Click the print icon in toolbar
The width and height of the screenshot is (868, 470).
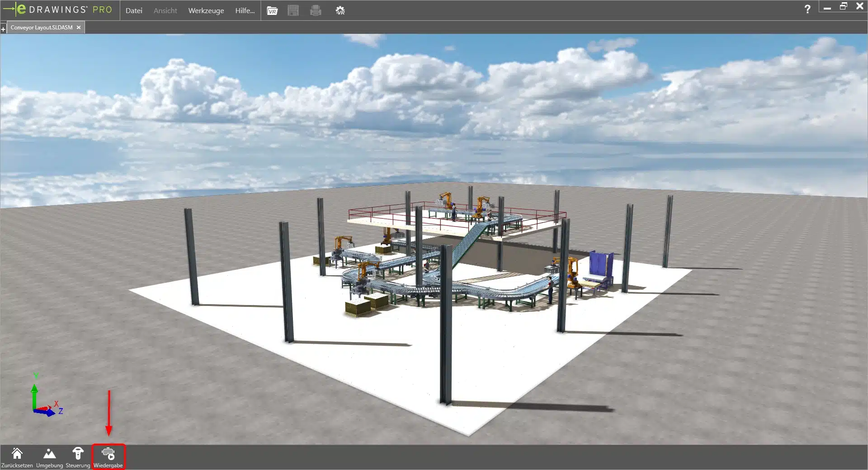coord(316,10)
